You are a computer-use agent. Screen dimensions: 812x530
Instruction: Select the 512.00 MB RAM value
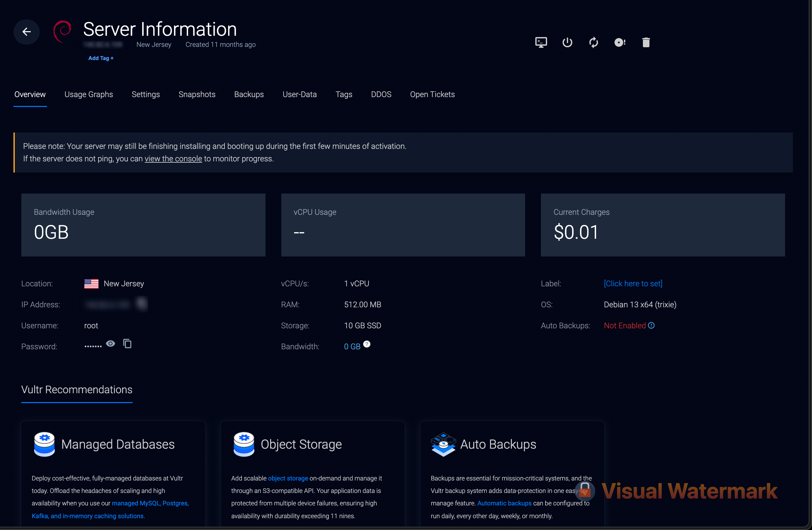(363, 304)
